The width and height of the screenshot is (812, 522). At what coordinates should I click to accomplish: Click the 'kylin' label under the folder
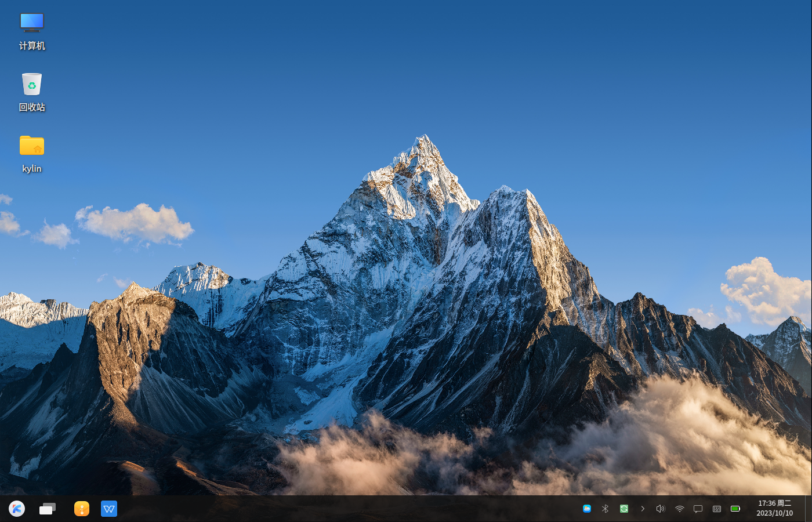tap(32, 169)
